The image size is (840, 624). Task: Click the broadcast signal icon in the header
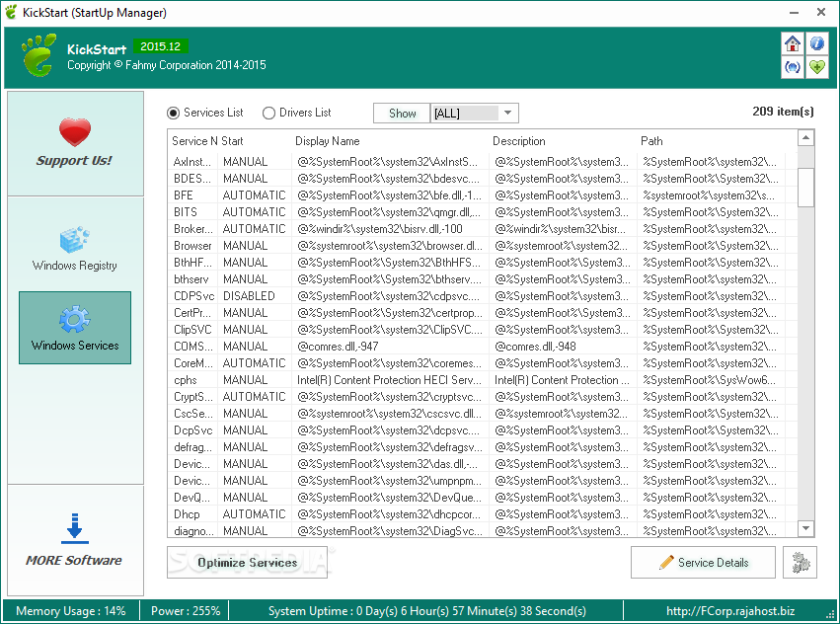click(x=793, y=67)
